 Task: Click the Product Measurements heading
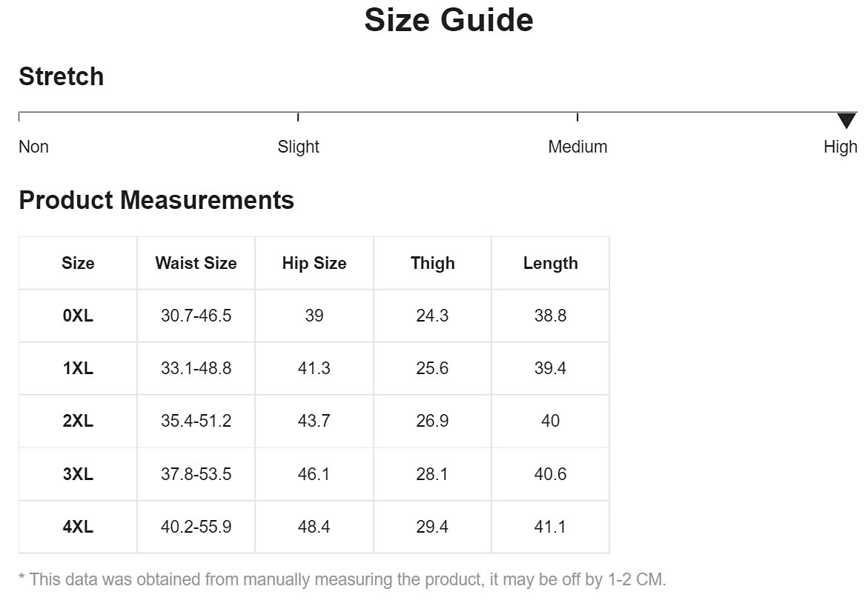coord(156,200)
